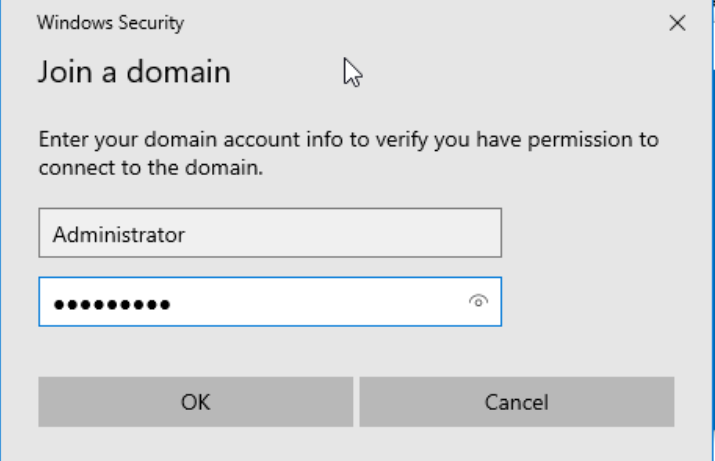715x461 pixels.
Task: Click empty space in password field after dots
Action: click(320, 302)
